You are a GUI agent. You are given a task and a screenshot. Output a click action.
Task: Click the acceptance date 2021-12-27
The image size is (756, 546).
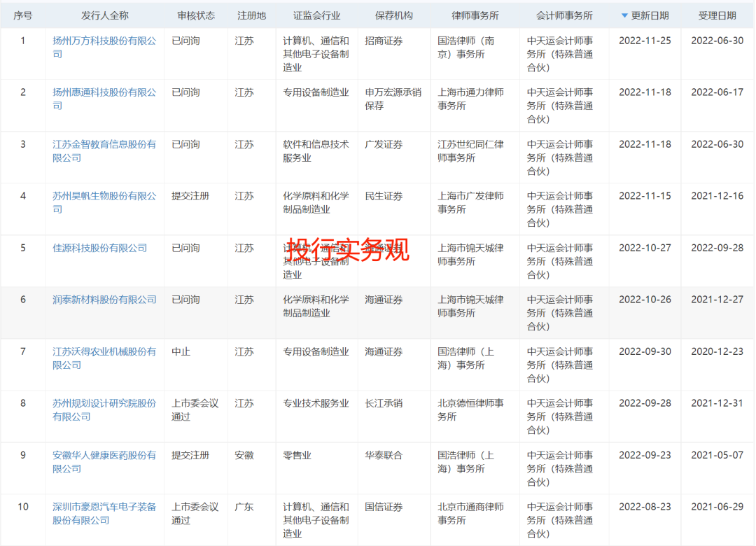[x=717, y=300]
